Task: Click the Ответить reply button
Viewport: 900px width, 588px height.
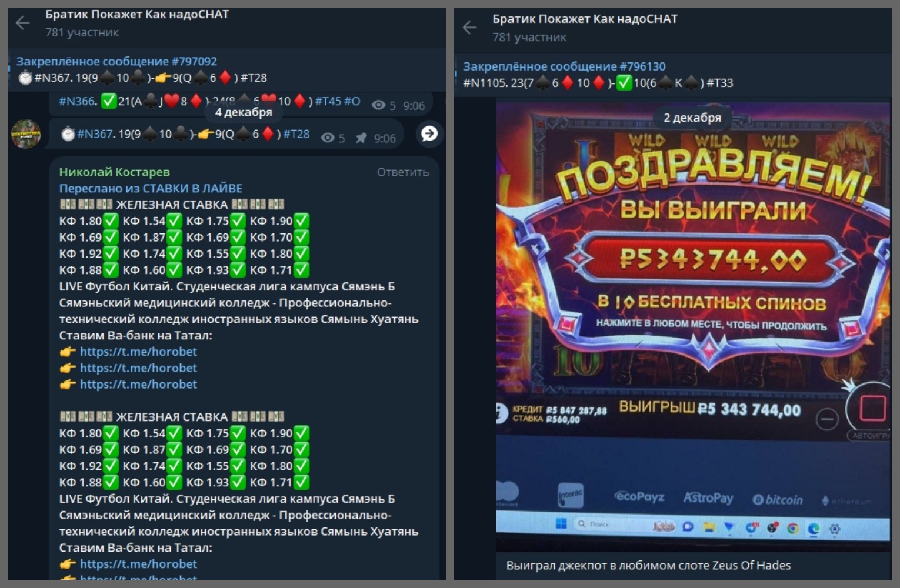Action: [x=402, y=172]
